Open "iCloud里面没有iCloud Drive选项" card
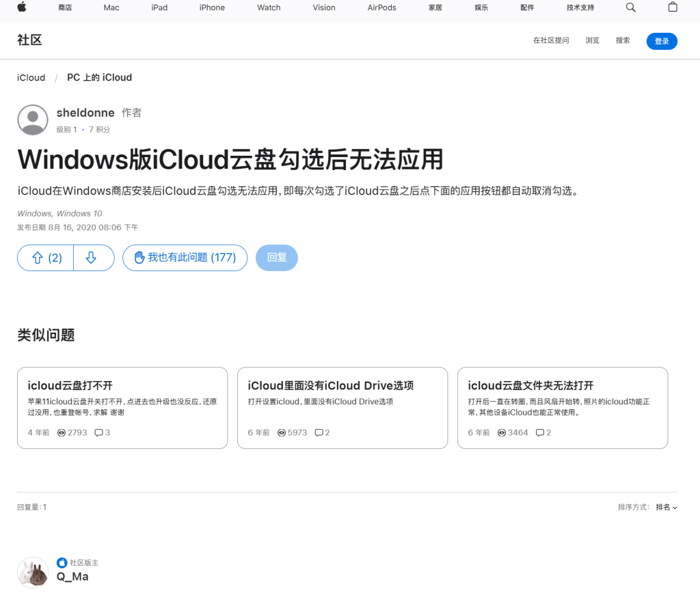This screenshot has width=700, height=597. tap(342, 408)
